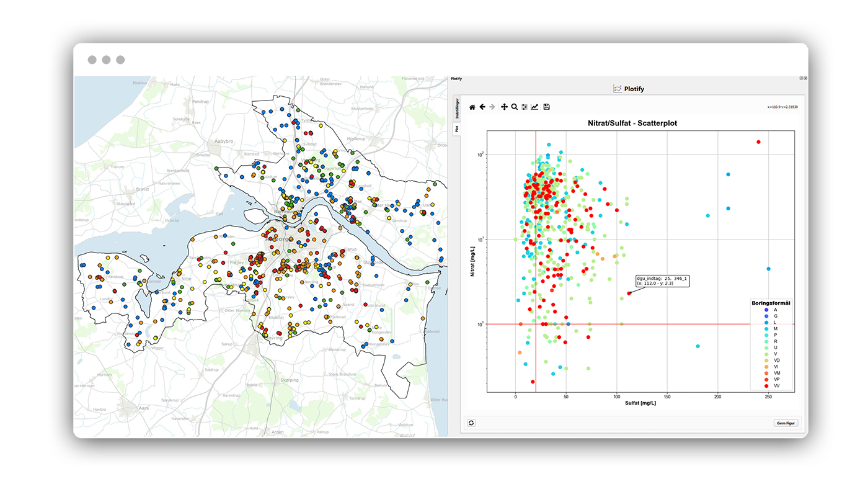The width and height of the screenshot is (868, 489).
Task: Click the annotated dgu_indtag data point
Action: [x=629, y=294]
